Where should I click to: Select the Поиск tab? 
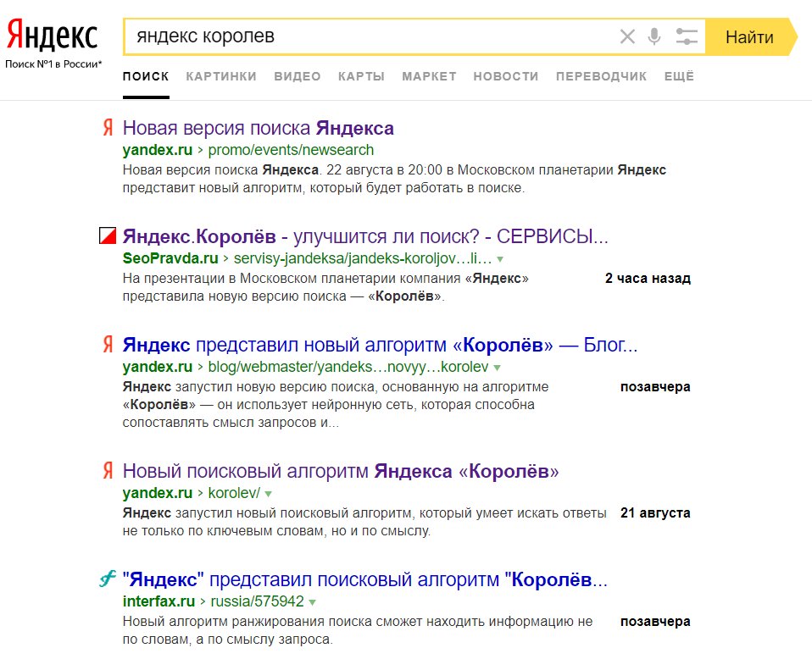(x=146, y=76)
